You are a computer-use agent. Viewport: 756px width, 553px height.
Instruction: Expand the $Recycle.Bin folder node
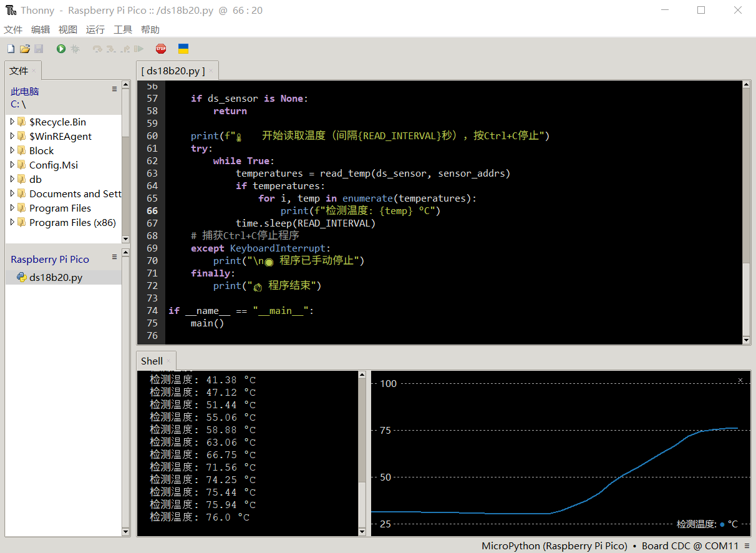[12, 122]
